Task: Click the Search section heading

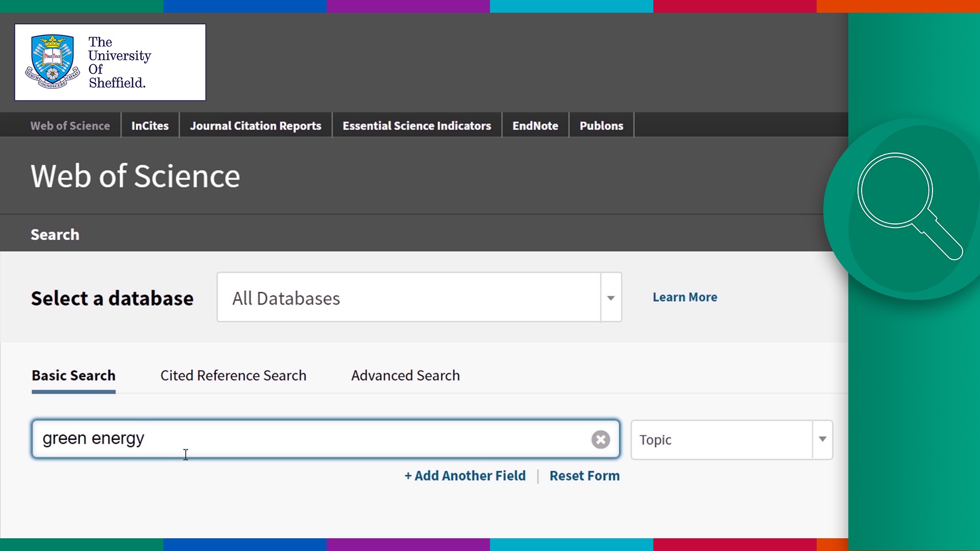Action: click(x=55, y=235)
